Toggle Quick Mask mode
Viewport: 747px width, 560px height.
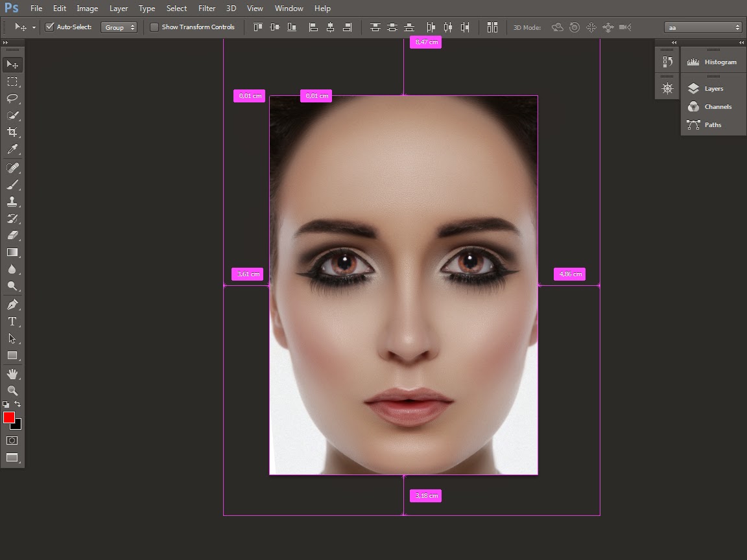(x=12, y=440)
